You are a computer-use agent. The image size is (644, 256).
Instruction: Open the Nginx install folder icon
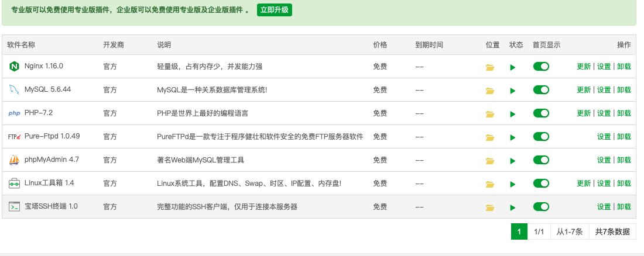(x=489, y=67)
